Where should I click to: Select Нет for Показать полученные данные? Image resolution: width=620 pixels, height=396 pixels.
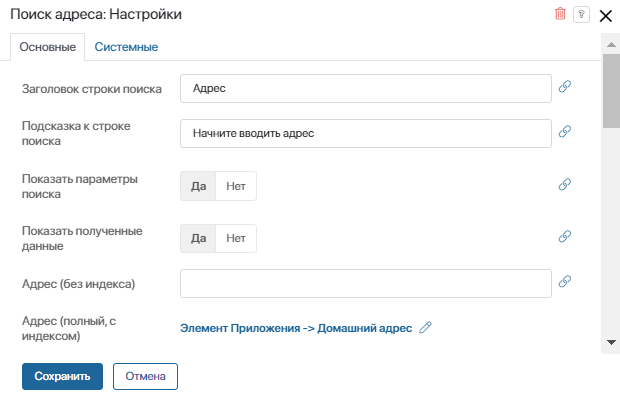point(236,238)
